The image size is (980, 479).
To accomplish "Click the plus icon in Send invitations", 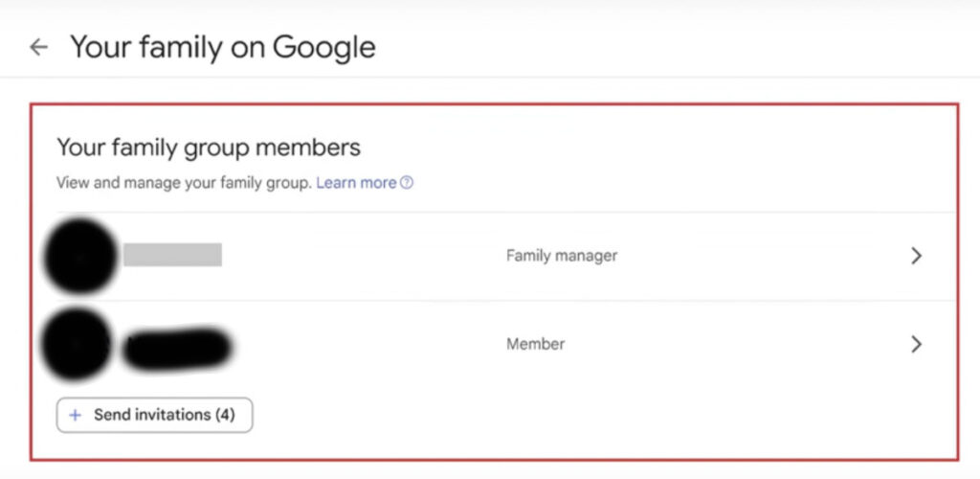I will (x=76, y=415).
